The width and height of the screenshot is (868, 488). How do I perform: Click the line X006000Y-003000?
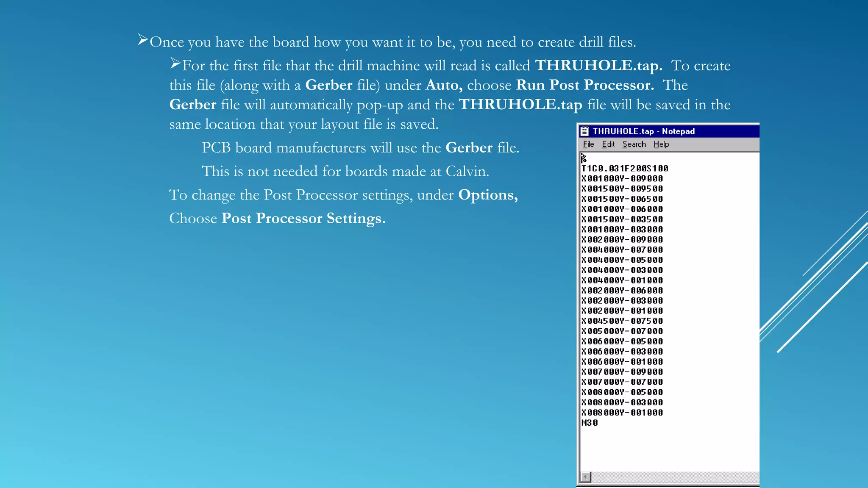[622, 352]
